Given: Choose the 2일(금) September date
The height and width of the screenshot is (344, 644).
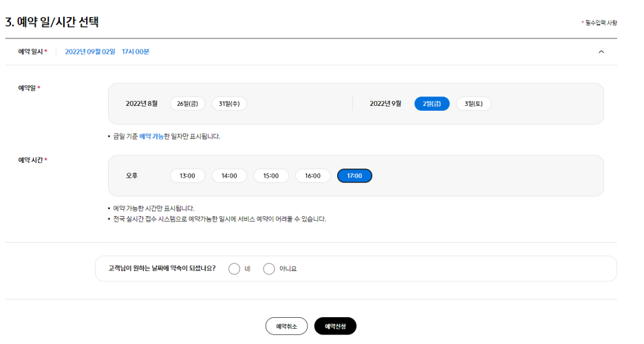Looking at the screenshot, I should coord(431,103).
